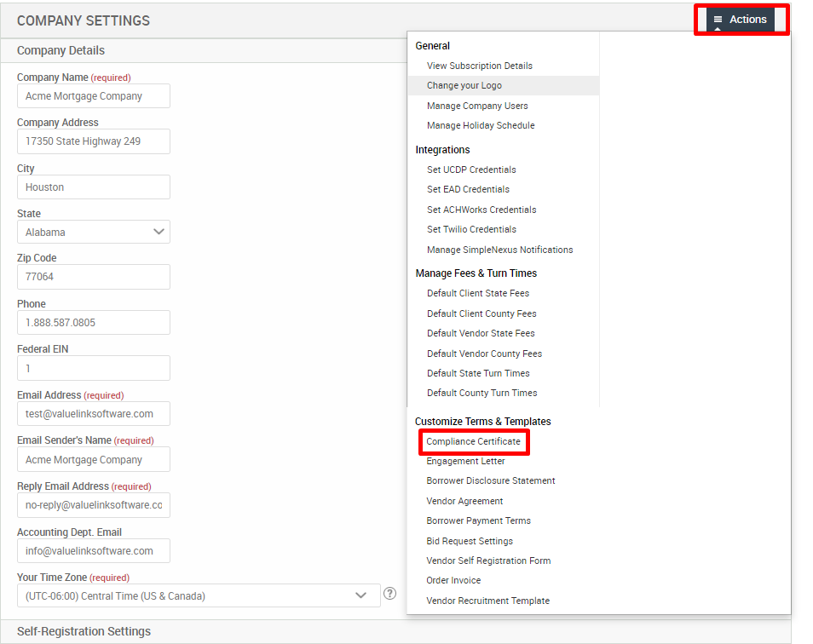Screen dimensions: 813x644
Task: Choose Default State Turn Times
Action: click(478, 373)
